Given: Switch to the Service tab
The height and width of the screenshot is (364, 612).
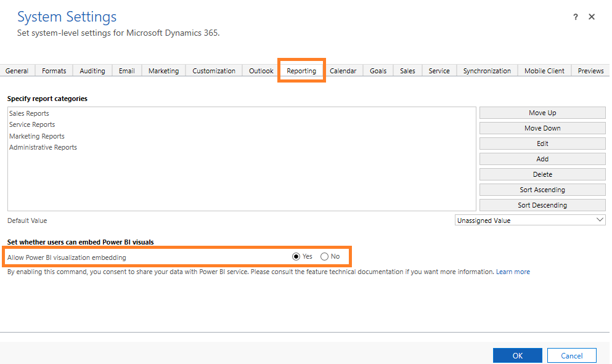Looking at the screenshot, I should coord(439,71).
